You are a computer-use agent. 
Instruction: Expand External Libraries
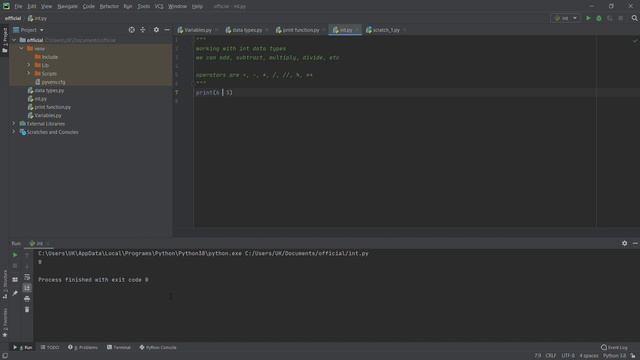tap(13, 123)
